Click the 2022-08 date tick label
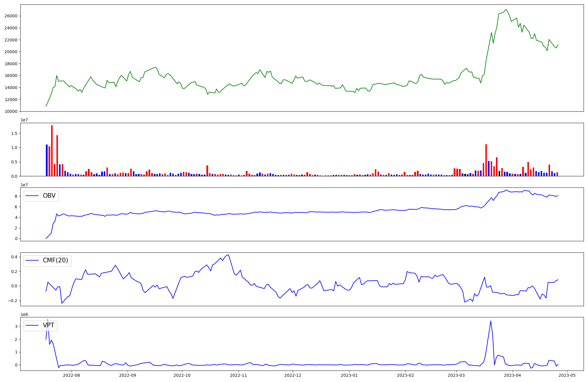The width and height of the screenshot is (588, 382). (x=71, y=375)
